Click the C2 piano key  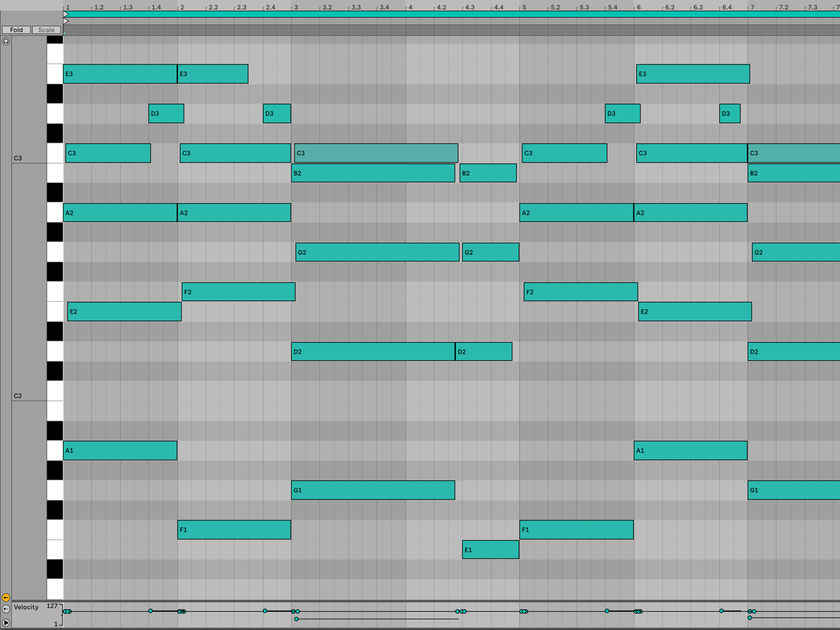pos(55,391)
